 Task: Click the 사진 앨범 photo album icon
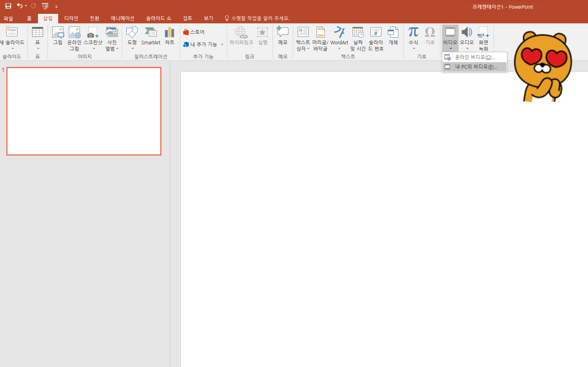click(x=112, y=32)
